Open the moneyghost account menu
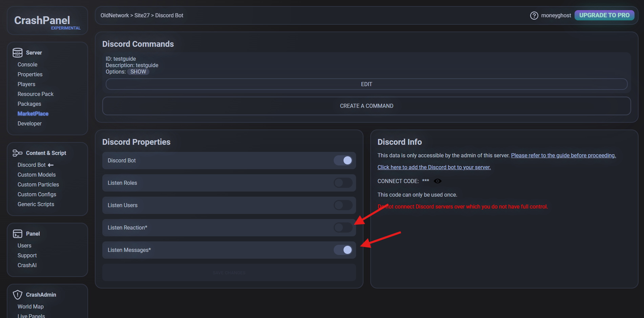Image resolution: width=644 pixels, height=318 pixels. [556, 16]
